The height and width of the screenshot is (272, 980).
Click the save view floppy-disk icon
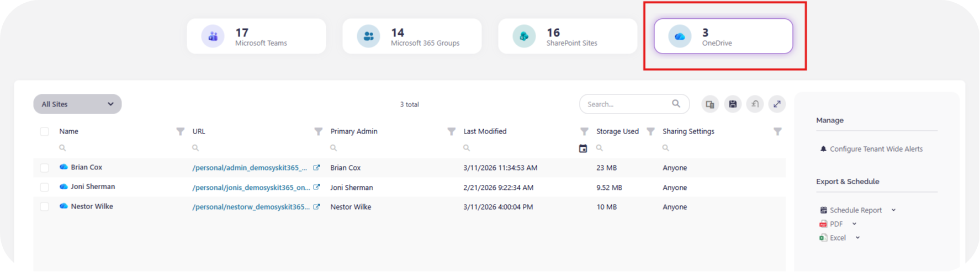[733, 104]
